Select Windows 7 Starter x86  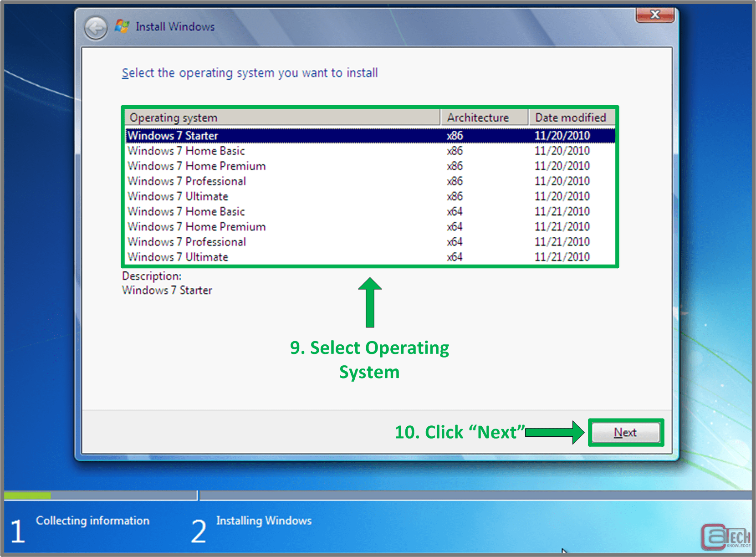click(x=370, y=136)
